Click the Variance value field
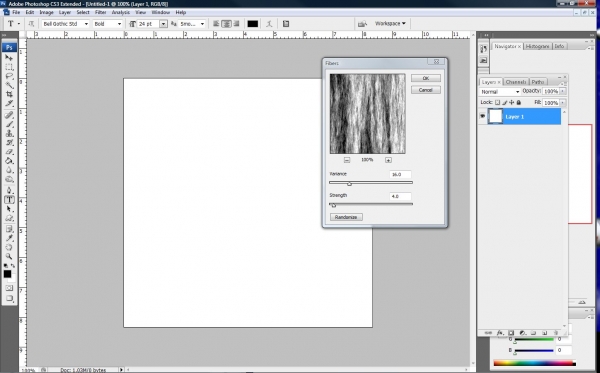The height and width of the screenshot is (373, 600). click(x=400, y=174)
